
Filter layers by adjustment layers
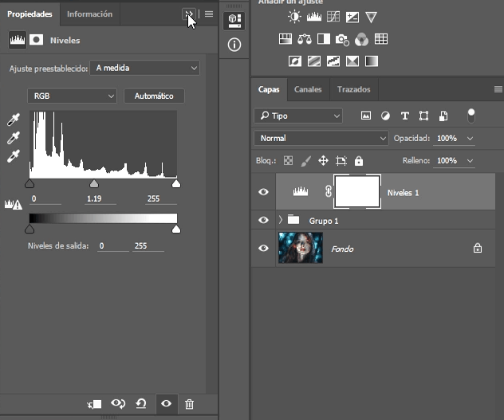pos(385,116)
